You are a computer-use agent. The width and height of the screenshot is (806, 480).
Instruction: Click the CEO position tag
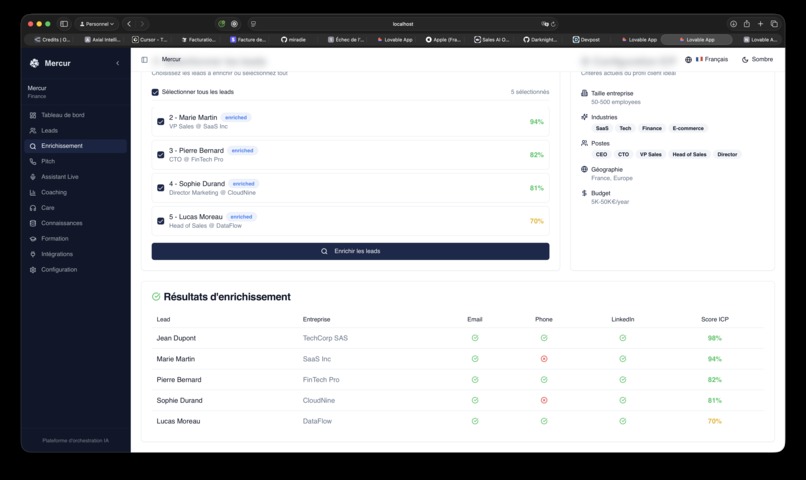[601, 154]
